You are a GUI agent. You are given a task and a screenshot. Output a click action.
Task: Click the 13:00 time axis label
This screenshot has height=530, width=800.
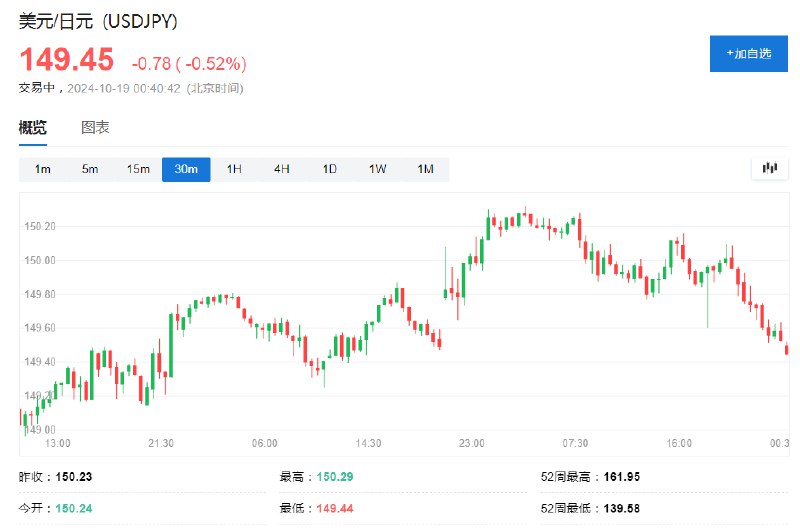[x=58, y=443]
